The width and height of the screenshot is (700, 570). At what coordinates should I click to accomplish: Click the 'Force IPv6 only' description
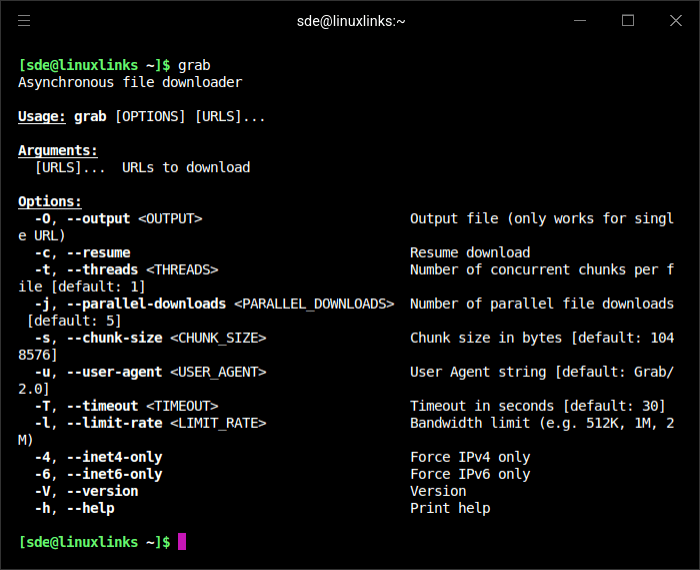click(470, 474)
